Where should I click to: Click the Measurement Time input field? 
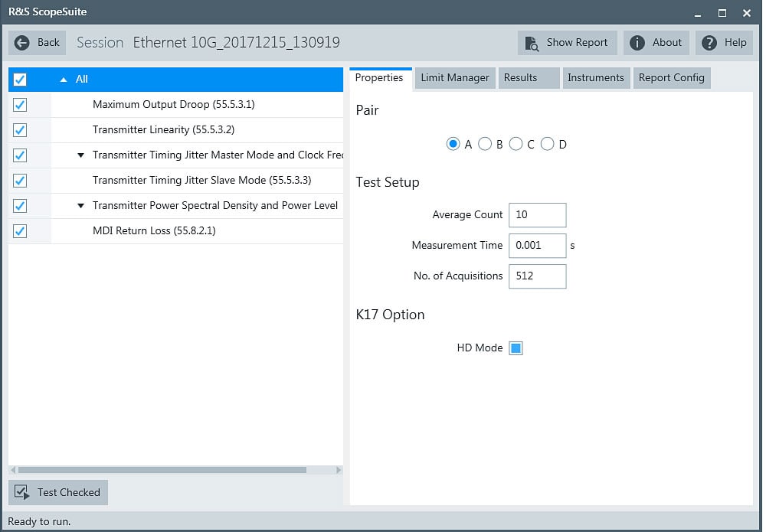point(537,245)
